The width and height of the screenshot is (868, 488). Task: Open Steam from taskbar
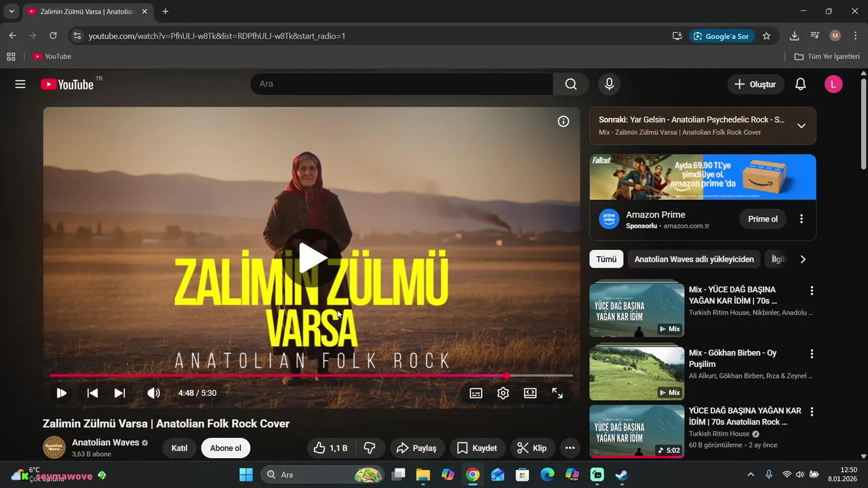tap(622, 474)
